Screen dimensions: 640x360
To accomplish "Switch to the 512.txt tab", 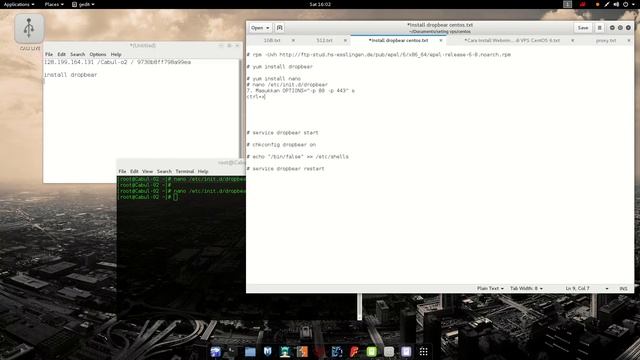I will pyautogui.click(x=324, y=40).
